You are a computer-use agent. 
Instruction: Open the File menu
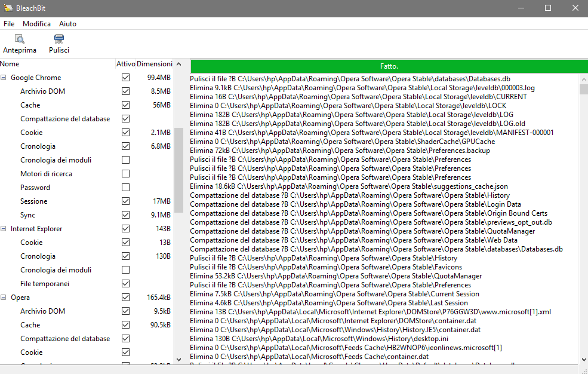(x=9, y=23)
